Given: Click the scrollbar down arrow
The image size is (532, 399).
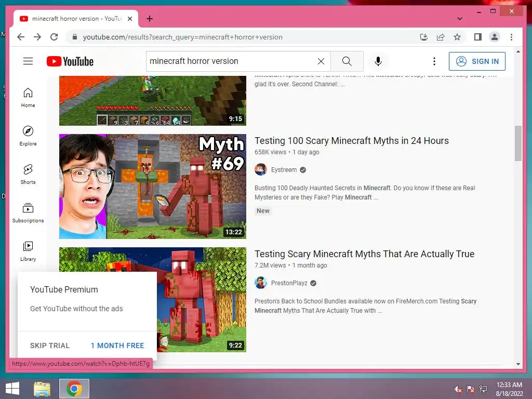Looking at the screenshot, I should (518, 364).
